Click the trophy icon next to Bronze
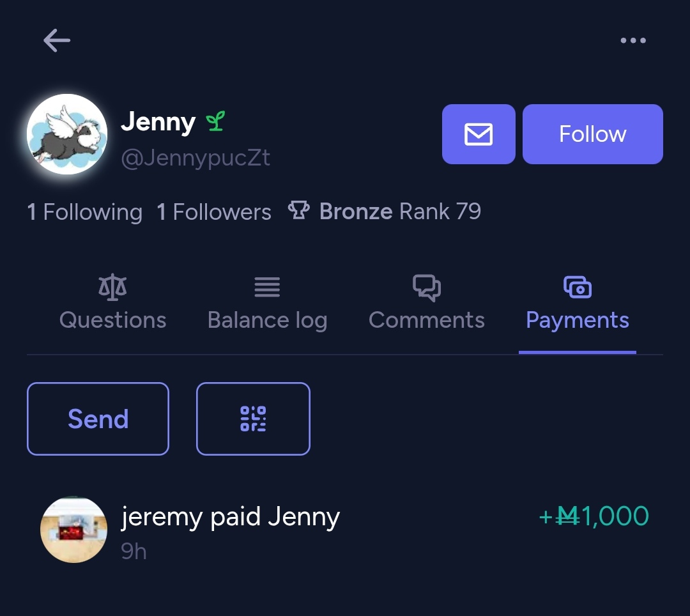This screenshot has width=690, height=616. pyautogui.click(x=299, y=210)
